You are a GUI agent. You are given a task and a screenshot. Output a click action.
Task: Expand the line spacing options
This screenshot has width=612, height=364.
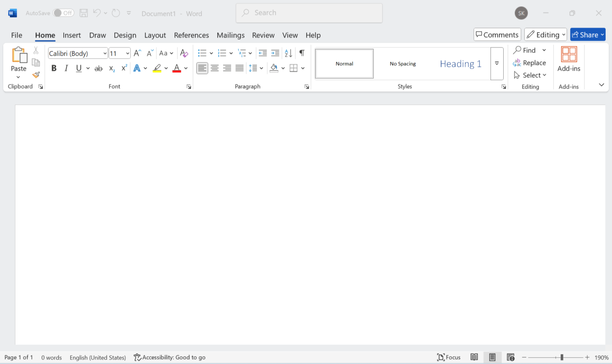[x=261, y=68]
